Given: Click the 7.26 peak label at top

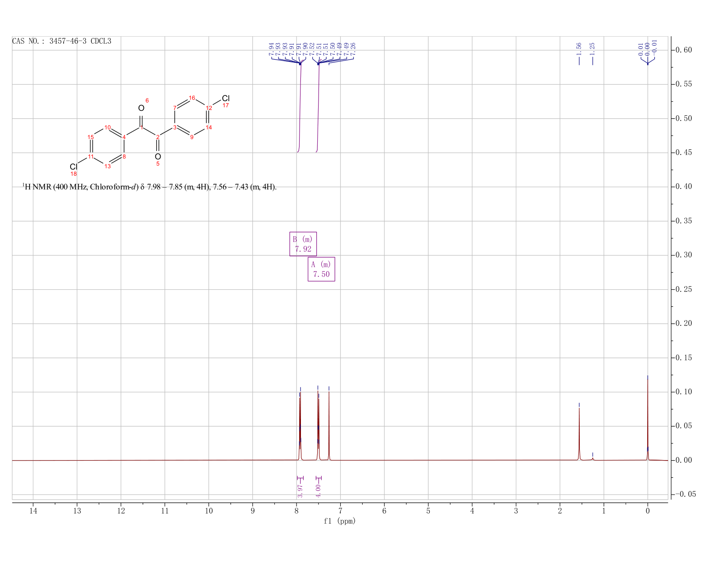Looking at the screenshot, I should click(x=353, y=49).
